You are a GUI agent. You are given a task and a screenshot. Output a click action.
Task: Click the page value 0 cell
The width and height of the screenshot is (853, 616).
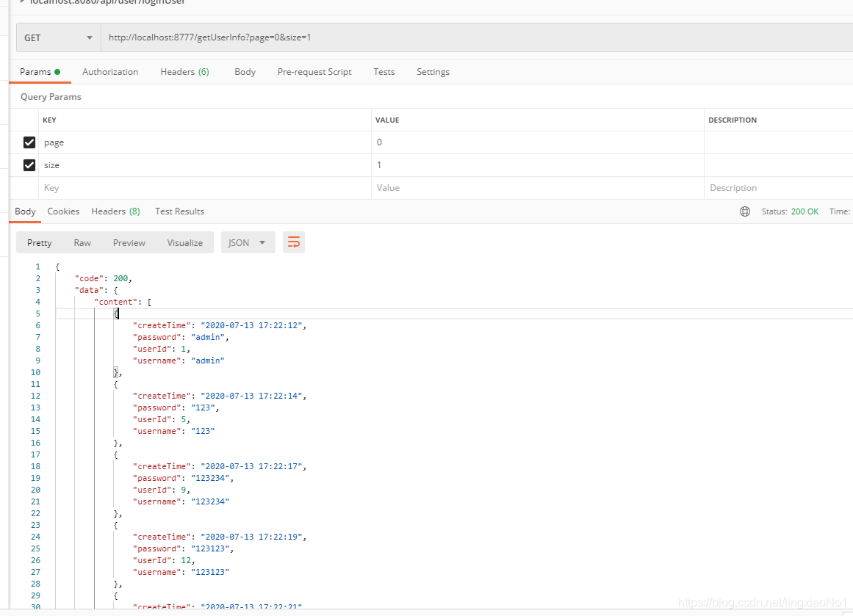[538, 142]
